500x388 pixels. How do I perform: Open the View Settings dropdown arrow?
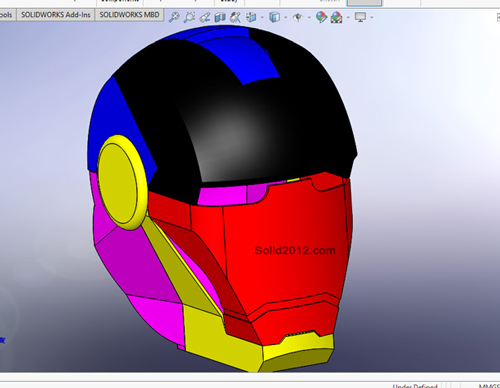click(372, 17)
